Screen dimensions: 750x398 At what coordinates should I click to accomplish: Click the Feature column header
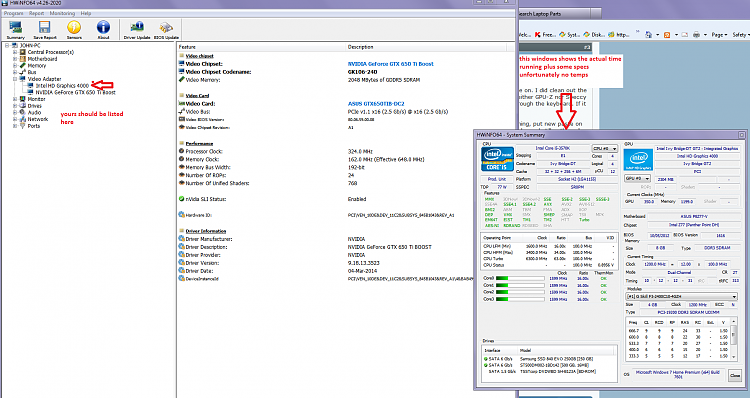pyautogui.click(x=261, y=47)
